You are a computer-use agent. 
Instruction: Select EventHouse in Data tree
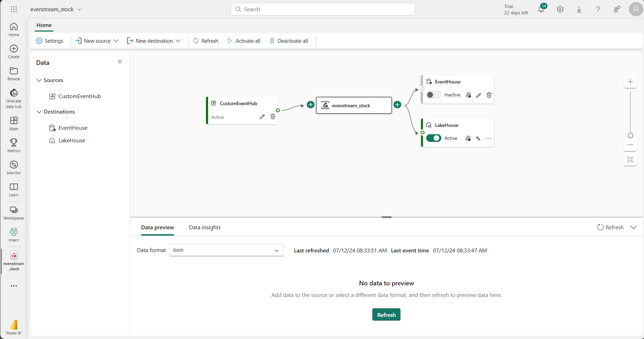click(x=73, y=128)
